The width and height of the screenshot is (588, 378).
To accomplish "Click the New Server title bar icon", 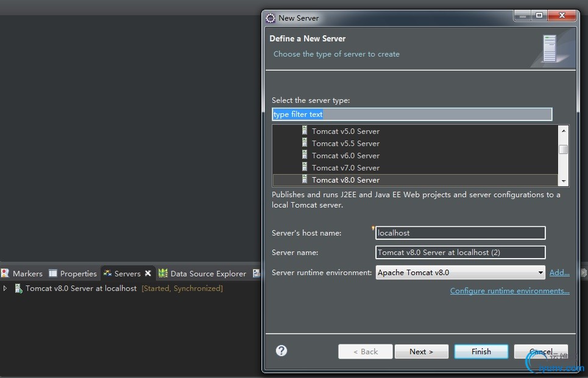I will pyautogui.click(x=271, y=18).
